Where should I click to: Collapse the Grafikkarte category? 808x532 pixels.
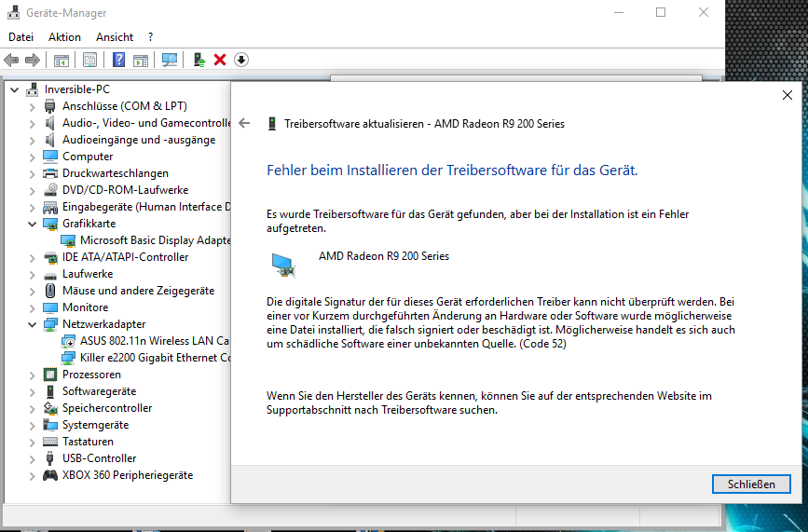pos(32,224)
